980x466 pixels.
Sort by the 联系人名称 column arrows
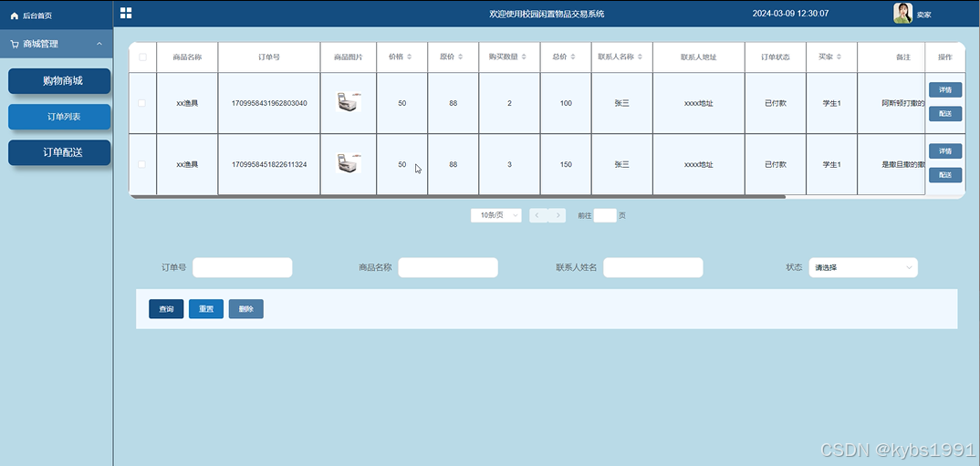click(640, 57)
